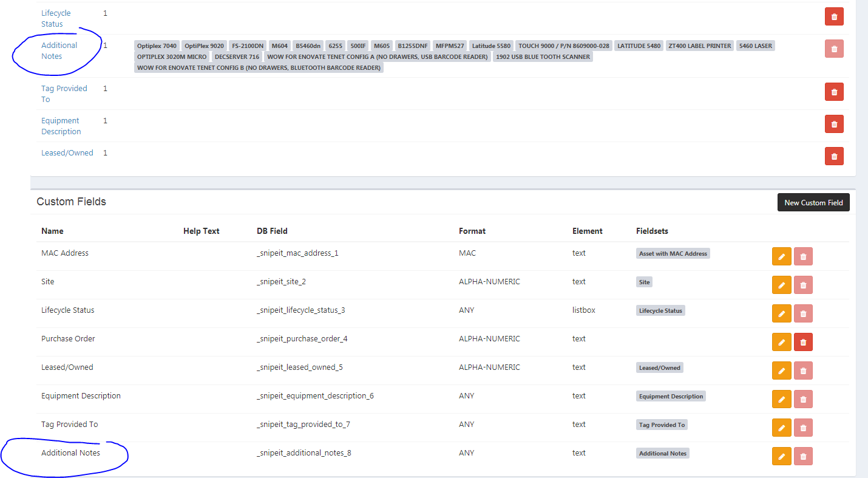Delete the Purchase Order custom field
The width and height of the screenshot is (868, 478).
tap(803, 342)
